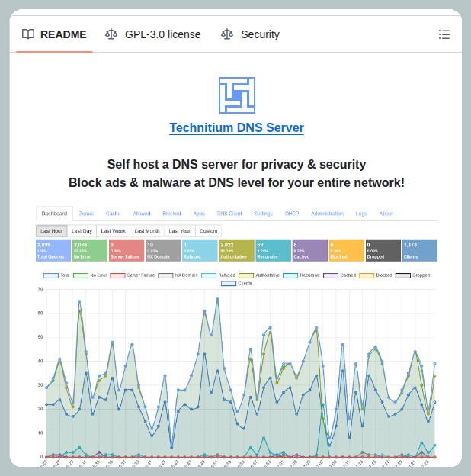Switch to the Zones tab
This screenshot has width=471, height=476.
[x=86, y=214]
